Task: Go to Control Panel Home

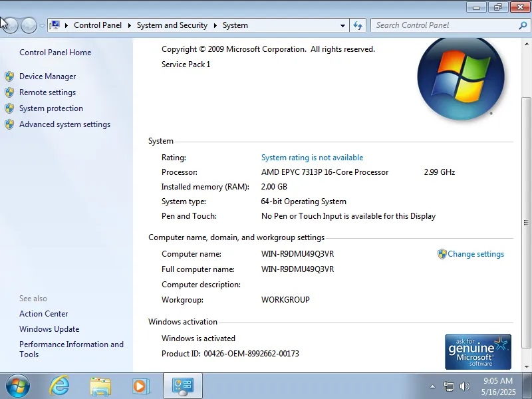Action: [55, 53]
